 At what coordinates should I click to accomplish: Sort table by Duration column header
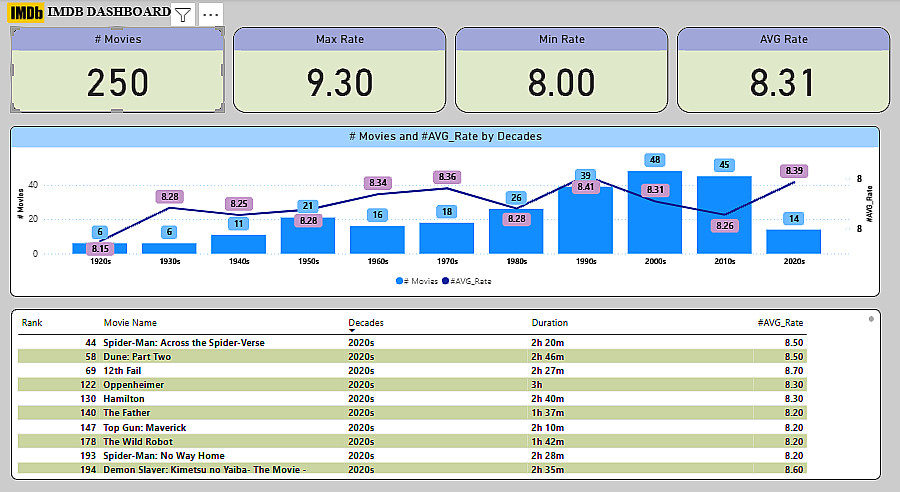tap(549, 323)
